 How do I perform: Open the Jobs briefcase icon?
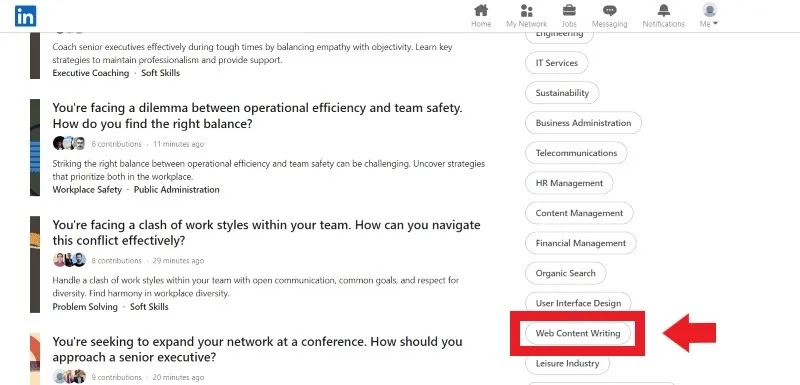click(569, 10)
